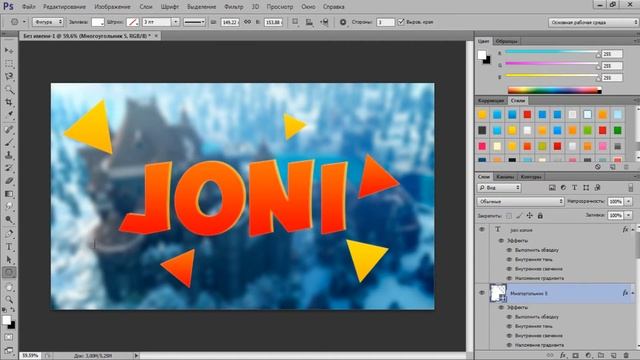The width and height of the screenshot is (640, 360).
Task: Hide the text copy layer eye
Action: point(482,230)
